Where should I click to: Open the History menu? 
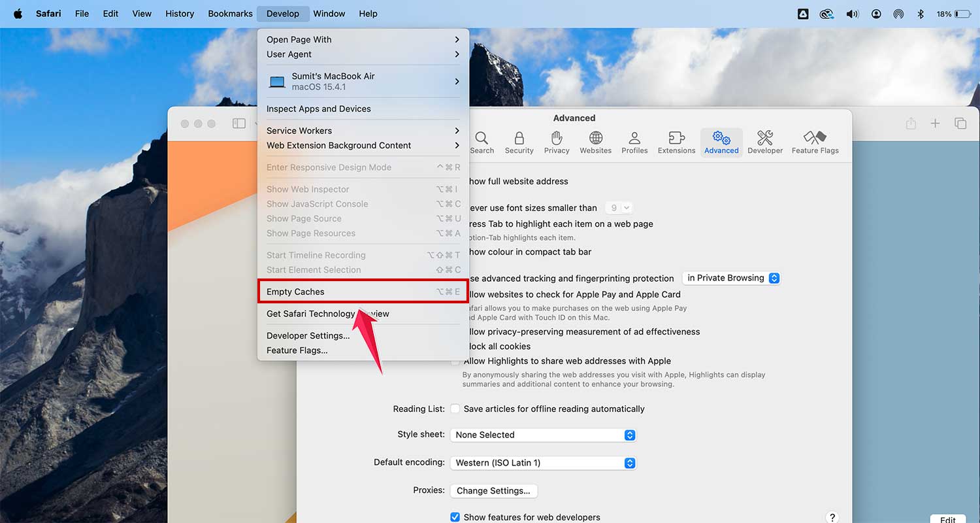pyautogui.click(x=180, y=13)
